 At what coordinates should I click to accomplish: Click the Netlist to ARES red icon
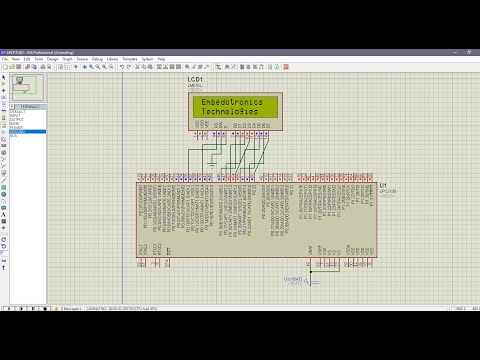click(286, 67)
